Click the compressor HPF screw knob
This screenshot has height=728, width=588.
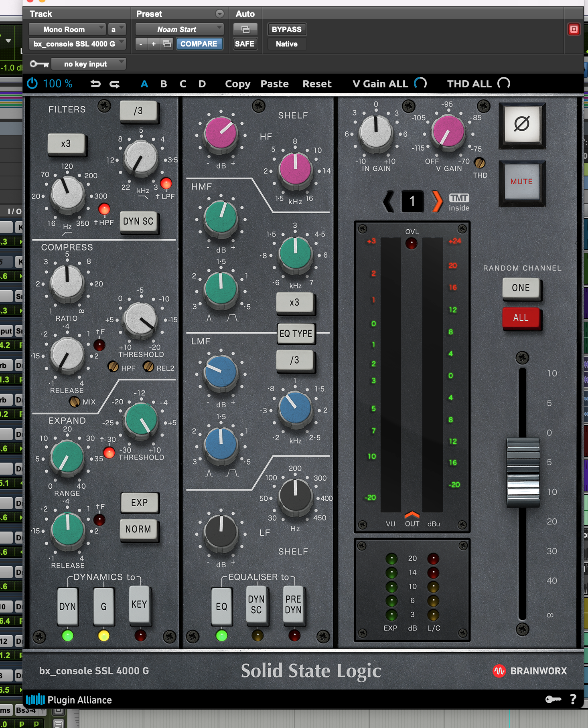tap(113, 366)
